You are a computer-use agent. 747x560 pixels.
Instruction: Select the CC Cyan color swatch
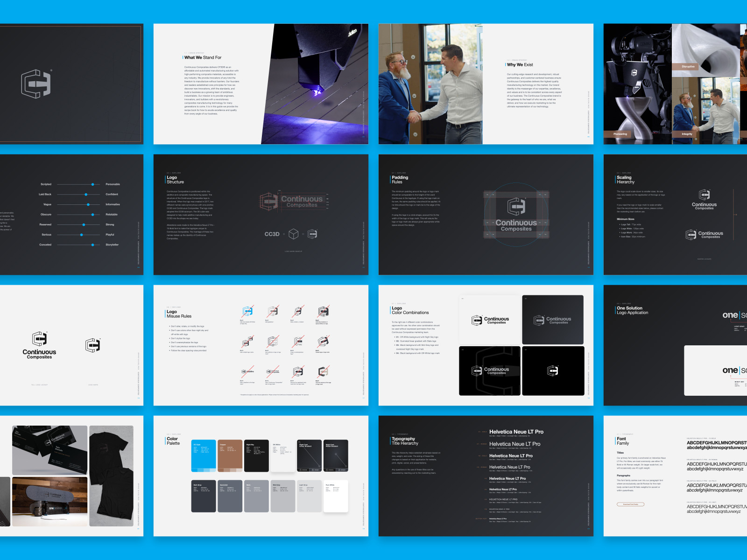click(x=204, y=455)
